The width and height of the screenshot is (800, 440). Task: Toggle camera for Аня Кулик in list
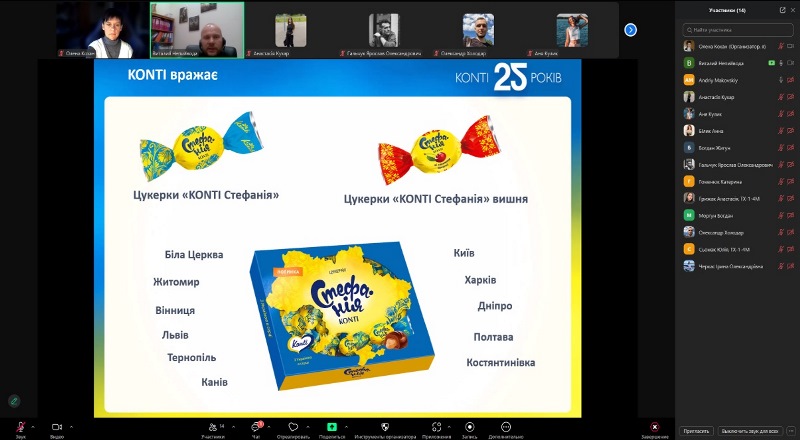point(791,114)
